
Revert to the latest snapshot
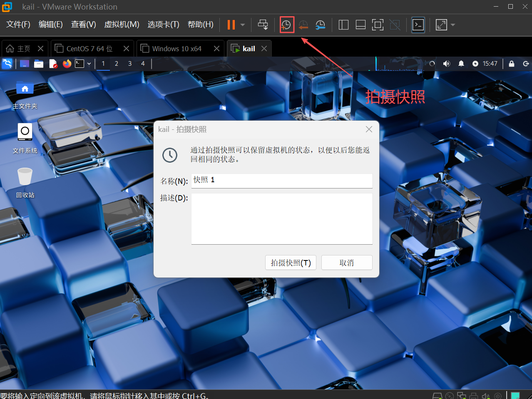303,25
